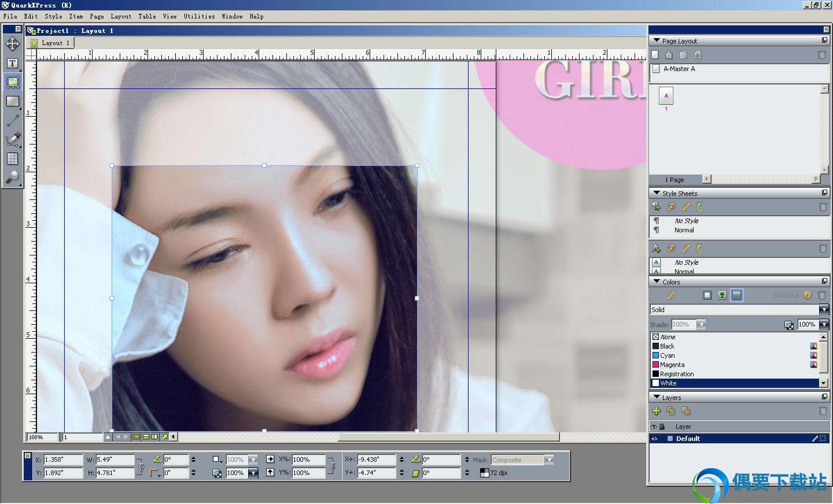This screenshot has height=504, width=833.
Task: Open the Mask Composite dropdown
Action: pos(549,460)
